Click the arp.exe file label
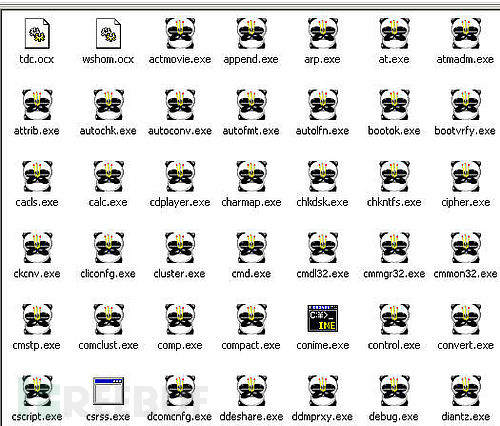Viewport: 500px width, 426px height. [322, 60]
